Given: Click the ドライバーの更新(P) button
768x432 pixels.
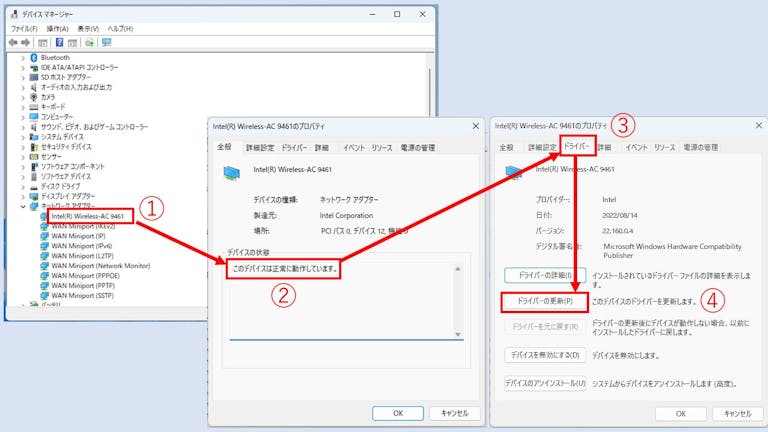Looking at the screenshot, I should pyautogui.click(x=545, y=301).
